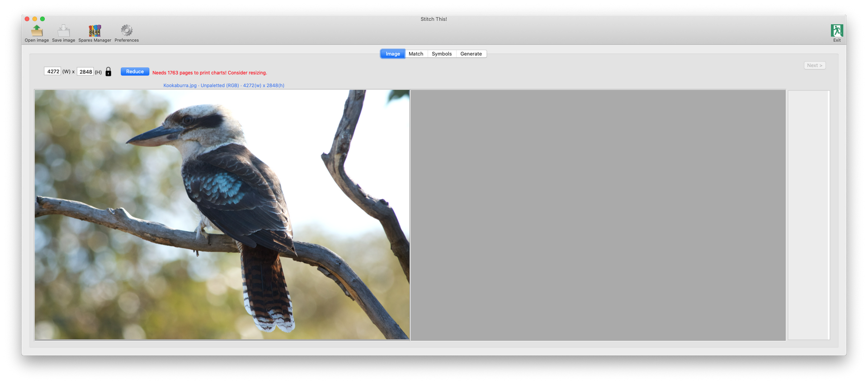The width and height of the screenshot is (868, 384).
Task: Click the width field showing 4272
Action: click(52, 71)
